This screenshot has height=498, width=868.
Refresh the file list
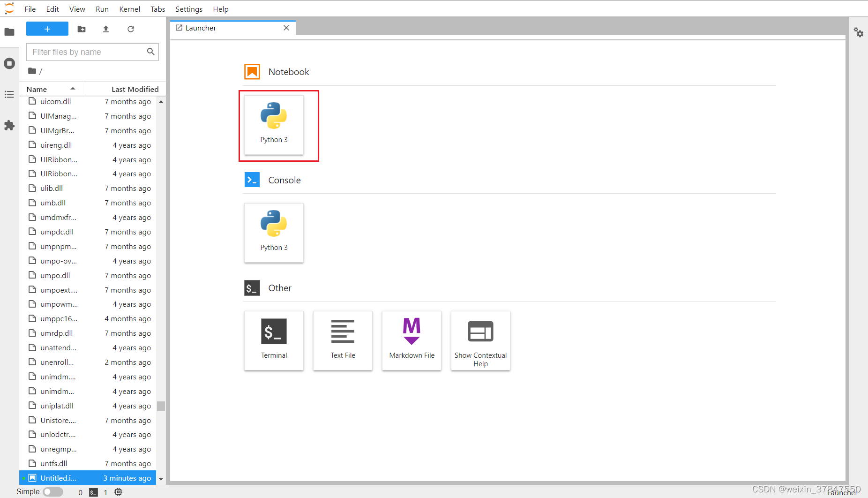click(x=131, y=29)
